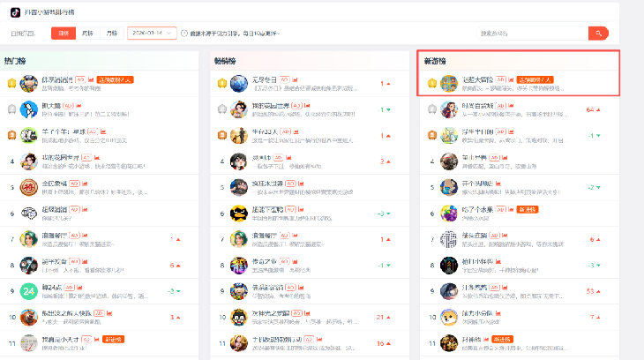Click the orange badge on top 新游榜 game
The width and height of the screenshot is (644, 360).
click(535, 79)
